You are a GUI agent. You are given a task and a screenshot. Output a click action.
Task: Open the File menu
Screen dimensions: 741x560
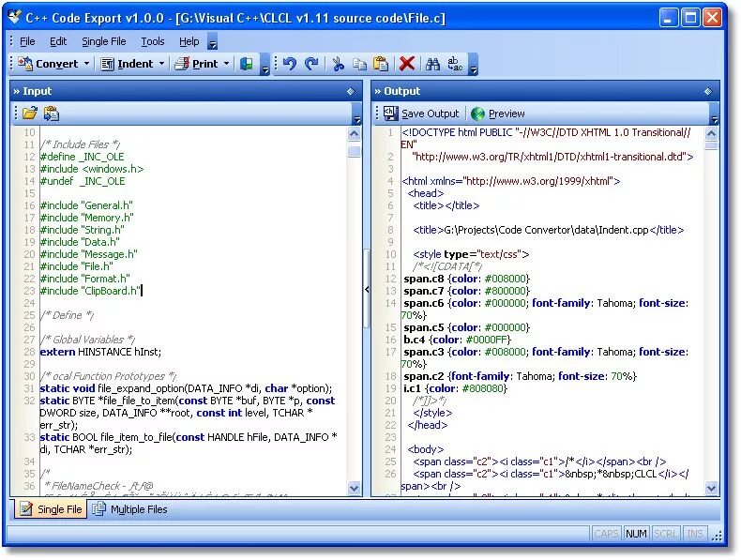click(27, 41)
